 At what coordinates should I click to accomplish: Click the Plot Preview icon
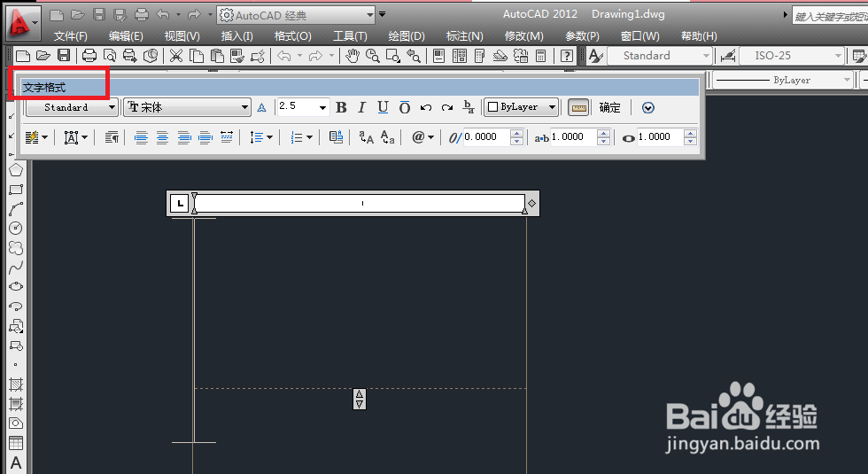[110, 55]
